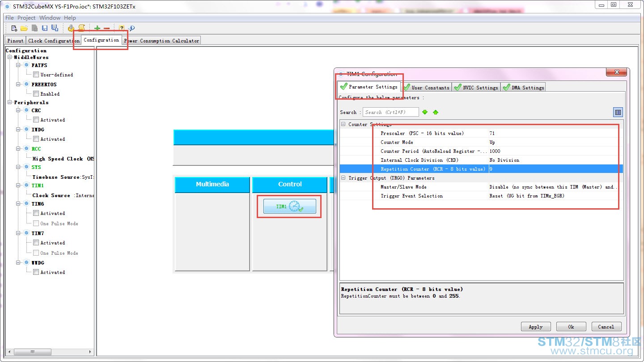Screen dimensions: 644x362
Task: Click the Generate Report scroll icon
Action: (x=81, y=28)
